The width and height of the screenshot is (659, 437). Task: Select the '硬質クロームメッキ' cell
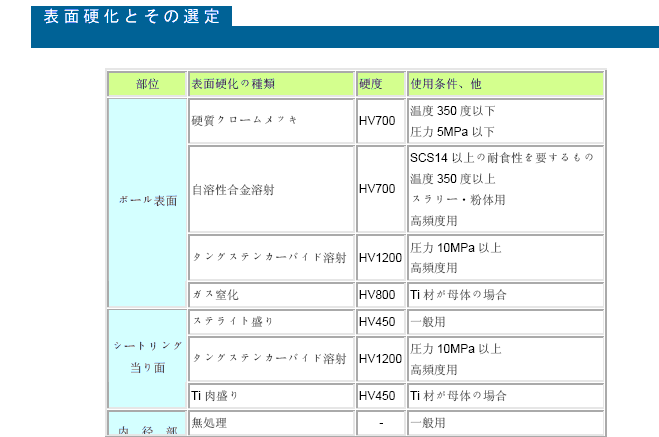pyautogui.click(x=272, y=121)
